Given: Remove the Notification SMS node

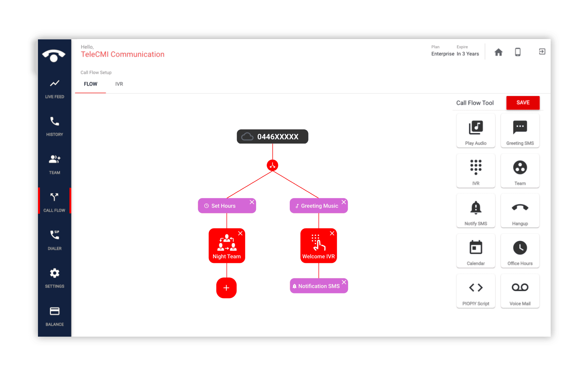Looking at the screenshot, I should [344, 282].
